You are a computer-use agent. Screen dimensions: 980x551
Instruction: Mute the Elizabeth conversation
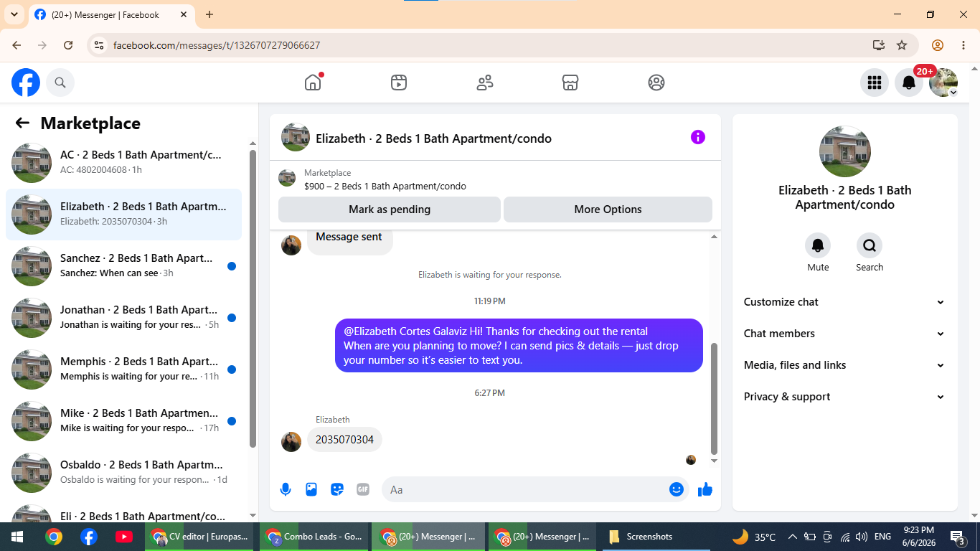click(818, 246)
